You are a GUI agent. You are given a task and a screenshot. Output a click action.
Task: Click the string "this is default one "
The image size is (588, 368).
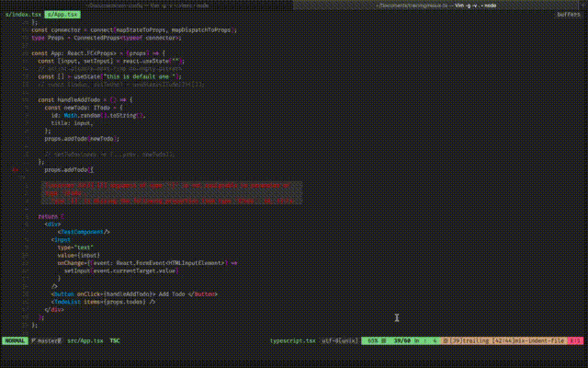click(x=141, y=76)
